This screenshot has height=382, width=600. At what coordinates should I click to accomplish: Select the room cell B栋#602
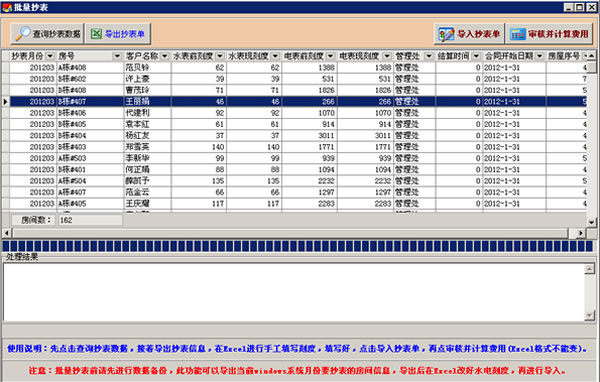point(90,79)
